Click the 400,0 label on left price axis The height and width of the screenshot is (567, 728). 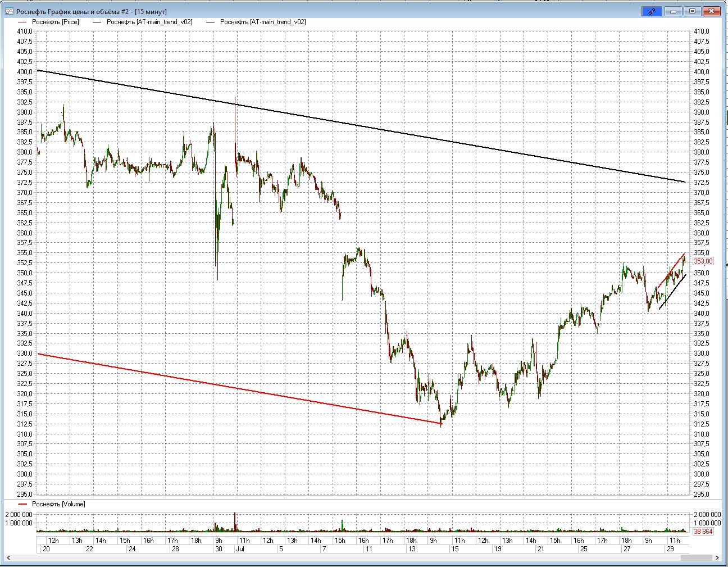click(x=25, y=72)
